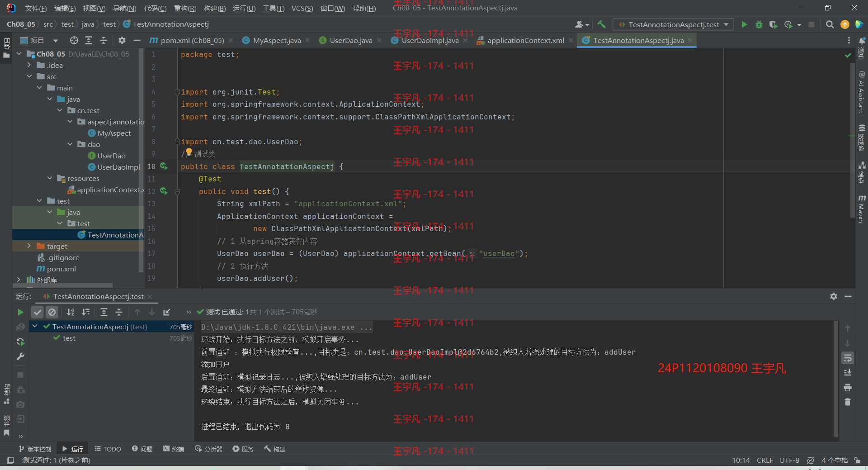The height and width of the screenshot is (470, 868).
Task: Open project tool window settings gear
Action: click(x=122, y=40)
